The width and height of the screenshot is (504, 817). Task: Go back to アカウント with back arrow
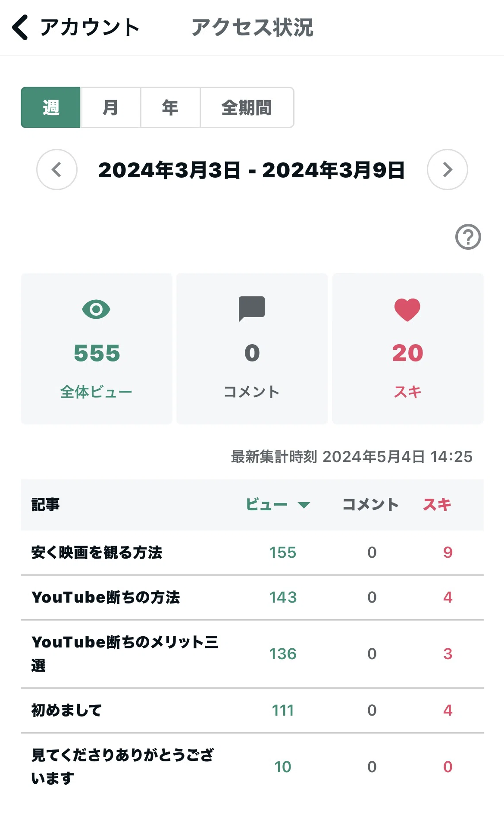[x=20, y=27]
